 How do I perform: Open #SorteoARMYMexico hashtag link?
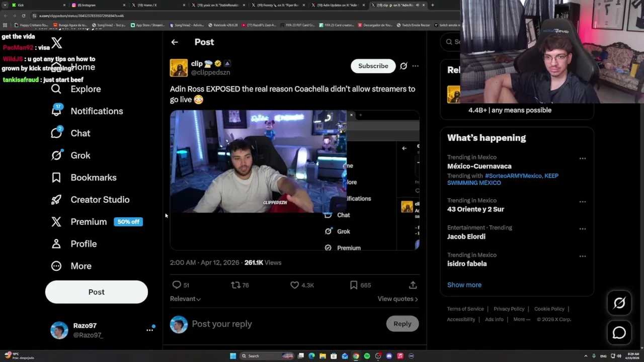[513, 176]
